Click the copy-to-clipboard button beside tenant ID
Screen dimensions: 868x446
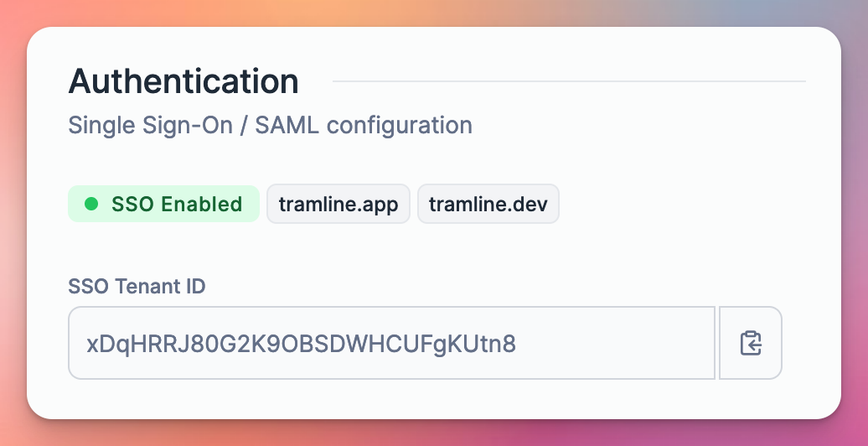pos(751,343)
